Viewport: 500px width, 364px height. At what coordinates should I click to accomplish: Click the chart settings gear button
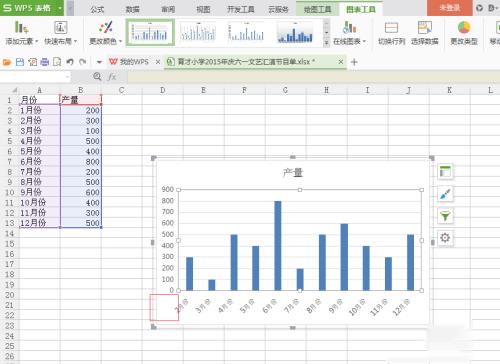click(x=445, y=238)
